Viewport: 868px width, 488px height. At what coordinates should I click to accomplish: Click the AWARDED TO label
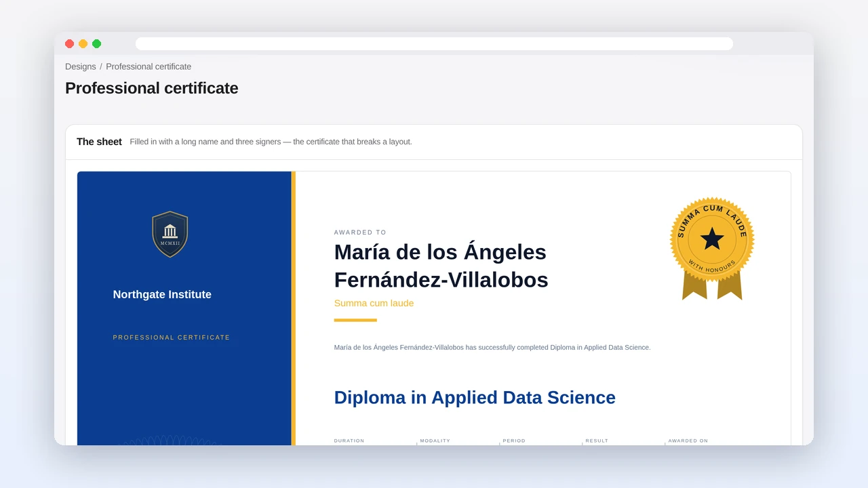pyautogui.click(x=360, y=232)
